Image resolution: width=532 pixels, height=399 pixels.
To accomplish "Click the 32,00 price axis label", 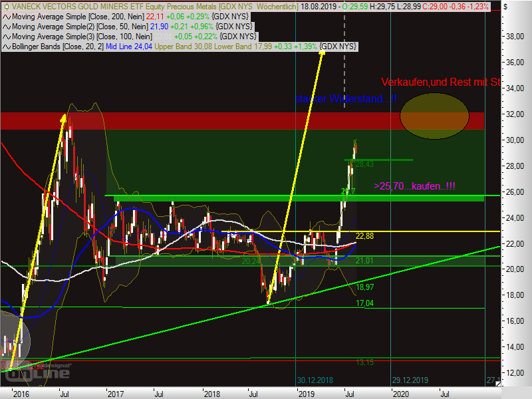I will 515,114.
